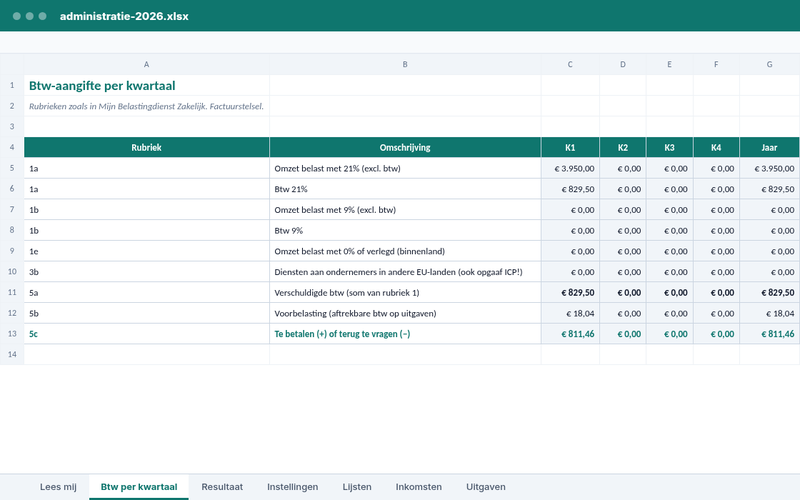The height and width of the screenshot is (500, 800).
Task: Select column E header
Action: click(669, 64)
